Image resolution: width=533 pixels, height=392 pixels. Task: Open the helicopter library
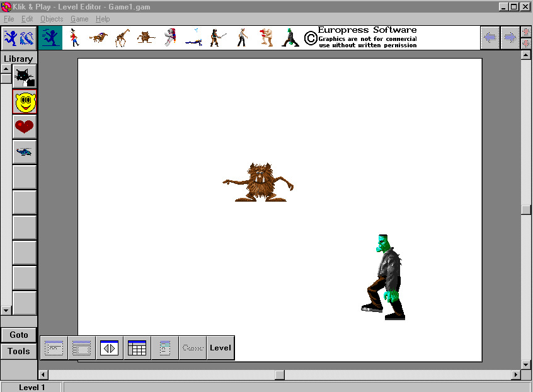pos(25,152)
